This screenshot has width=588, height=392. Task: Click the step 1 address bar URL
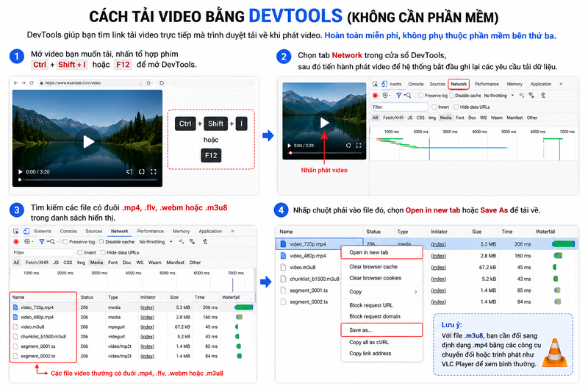coord(73,83)
